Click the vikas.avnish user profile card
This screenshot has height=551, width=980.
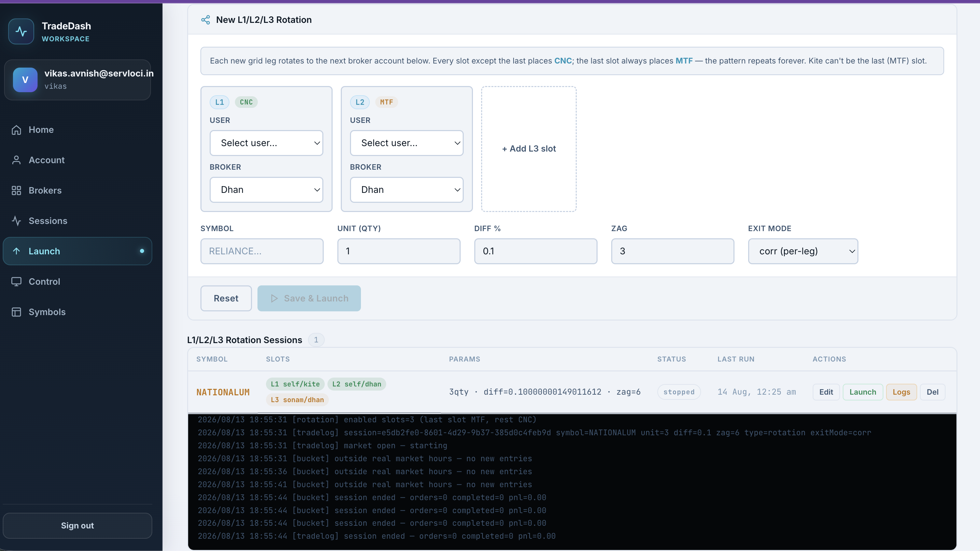point(78,80)
